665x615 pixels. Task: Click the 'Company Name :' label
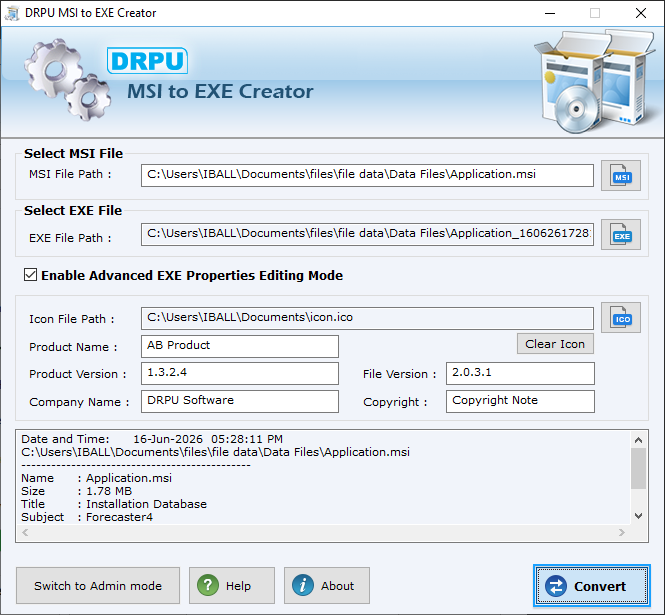[x=79, y=402]
